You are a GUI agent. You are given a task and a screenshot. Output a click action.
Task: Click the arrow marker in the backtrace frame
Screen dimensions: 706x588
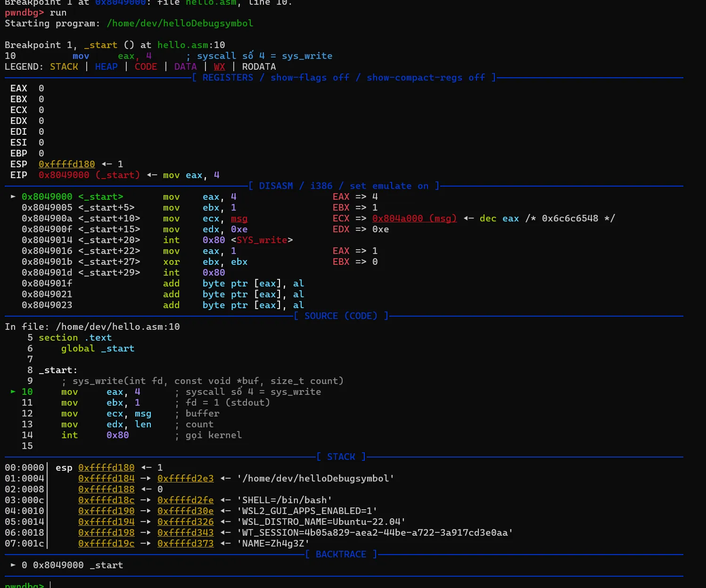pyautogui.click(x=13, y=565)
